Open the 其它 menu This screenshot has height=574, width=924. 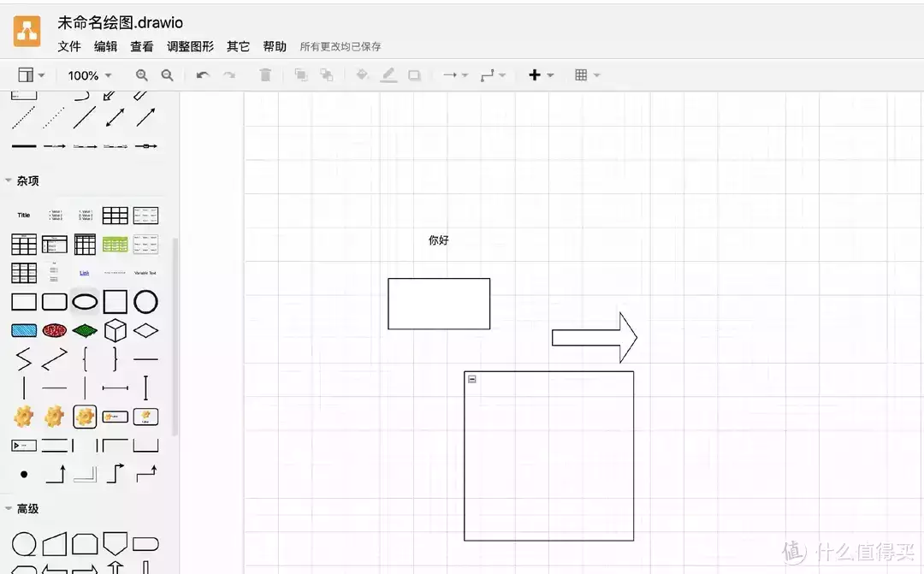tap(238, 46)
